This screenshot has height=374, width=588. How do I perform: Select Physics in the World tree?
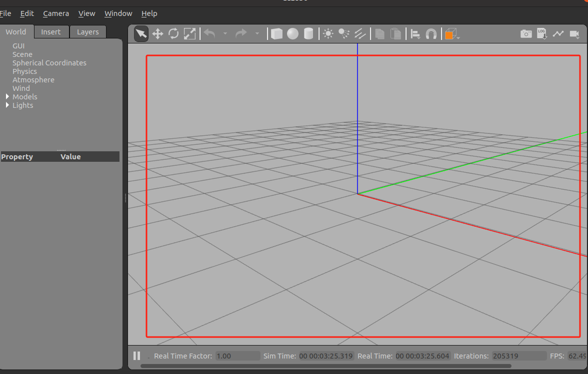pos(25,71)
